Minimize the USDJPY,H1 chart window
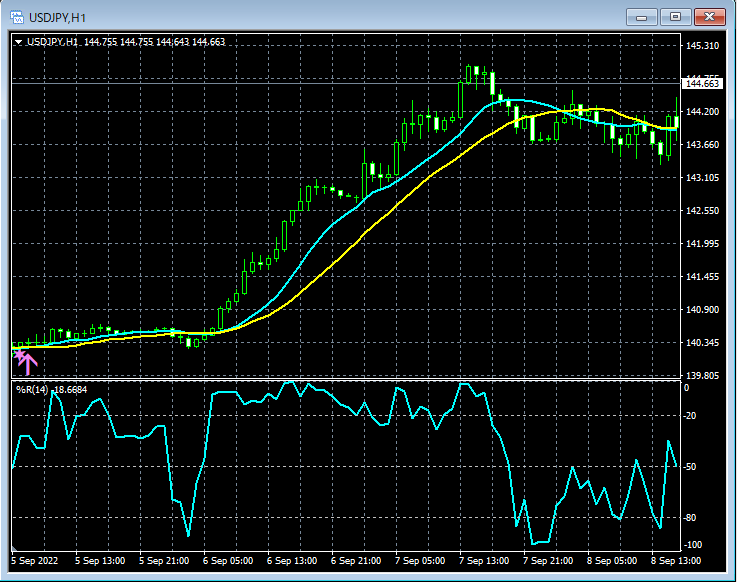Screen dimensions: 738x582 point(641,17)
